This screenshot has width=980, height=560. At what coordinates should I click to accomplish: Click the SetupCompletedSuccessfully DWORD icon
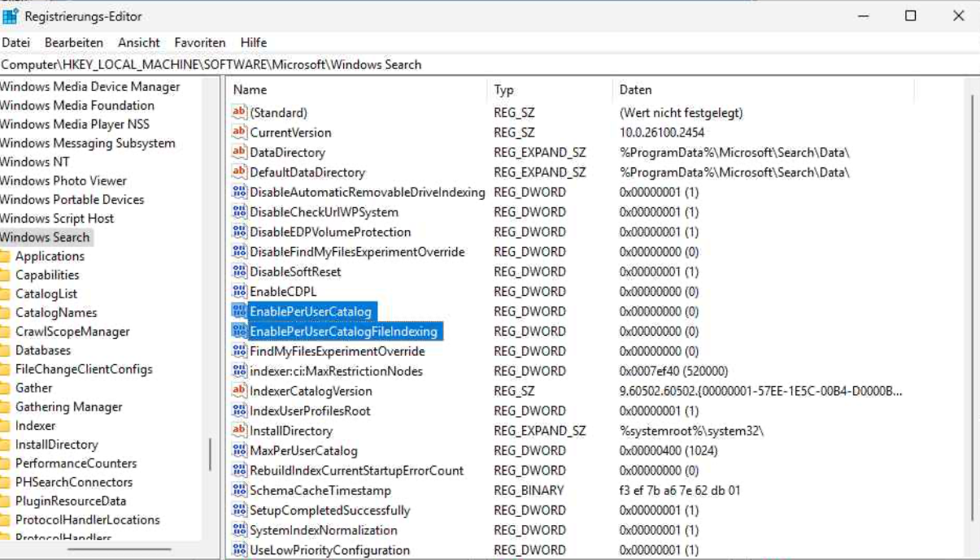pos(239,510)
